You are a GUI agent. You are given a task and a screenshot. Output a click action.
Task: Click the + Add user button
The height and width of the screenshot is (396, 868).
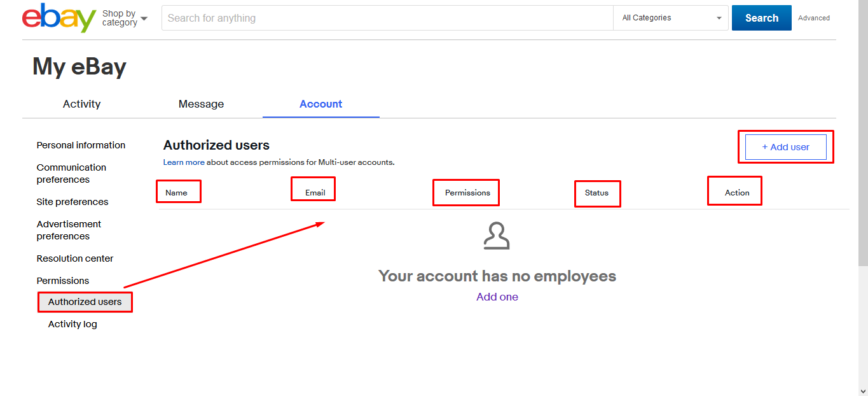pos(786,147)
